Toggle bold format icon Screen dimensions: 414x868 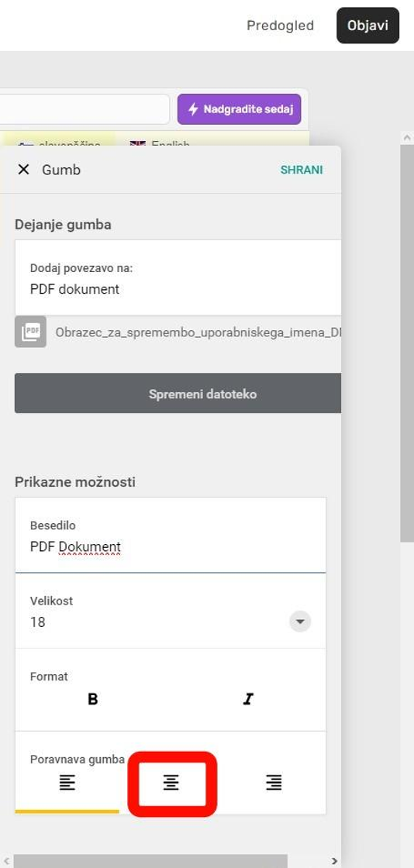pyautogui.click(x=93, y=699)
